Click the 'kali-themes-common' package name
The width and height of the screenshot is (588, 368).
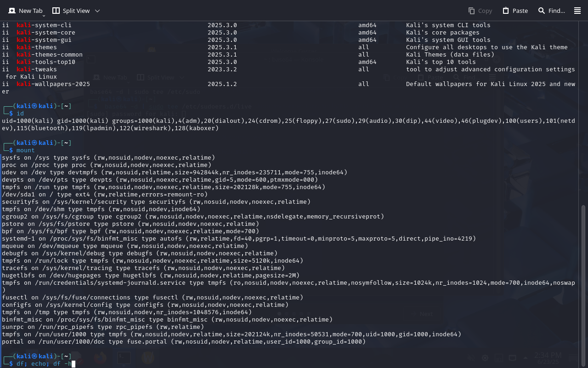click(x=50, y=55)
